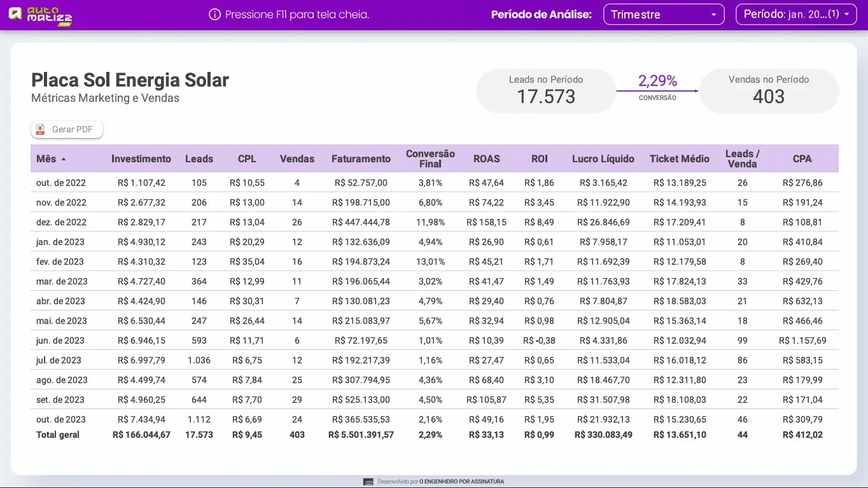Click the dropdown caret on Período selector

pyautogui.click(x=847, y=14)
